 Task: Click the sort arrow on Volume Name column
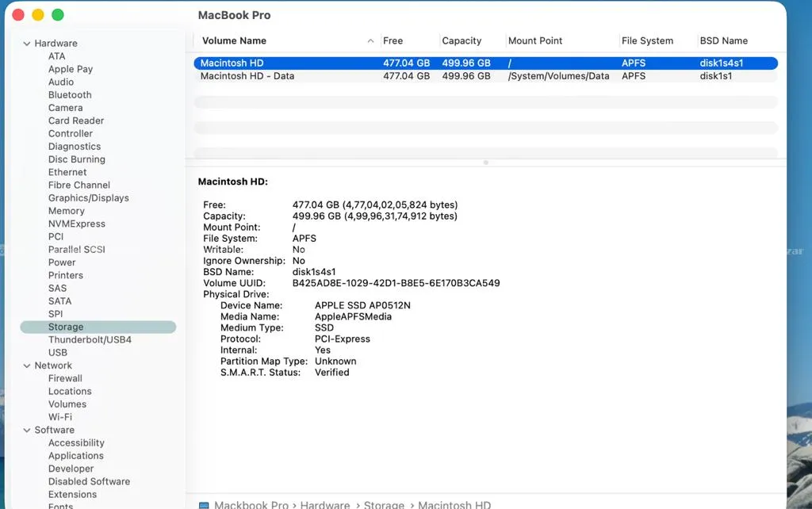[x=370, y=41]
